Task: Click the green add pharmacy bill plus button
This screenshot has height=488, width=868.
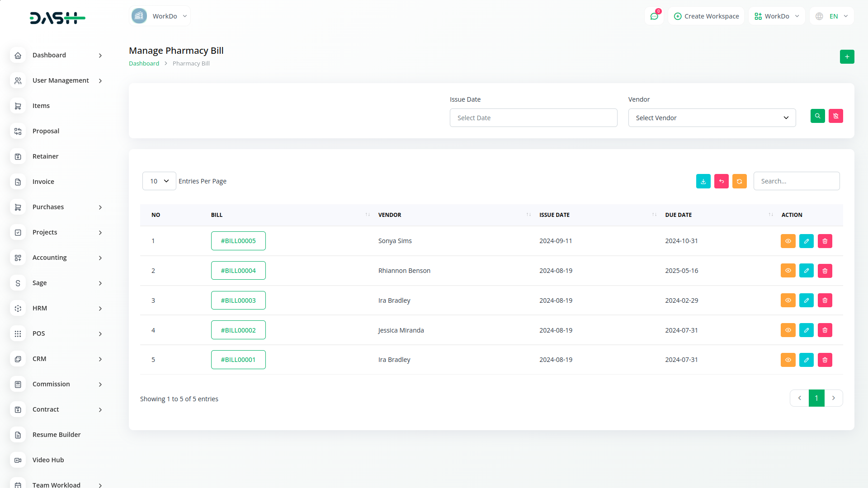Action: click(847, 57)
